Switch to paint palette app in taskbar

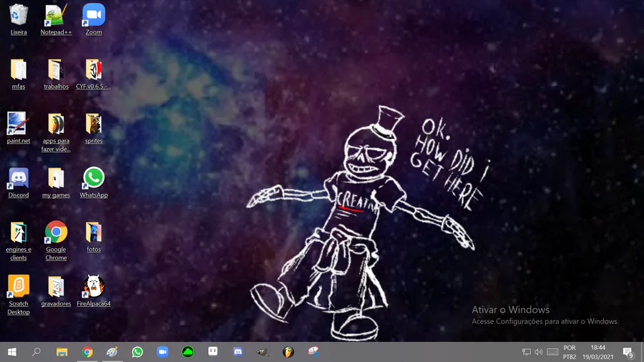tap(112, 352)
